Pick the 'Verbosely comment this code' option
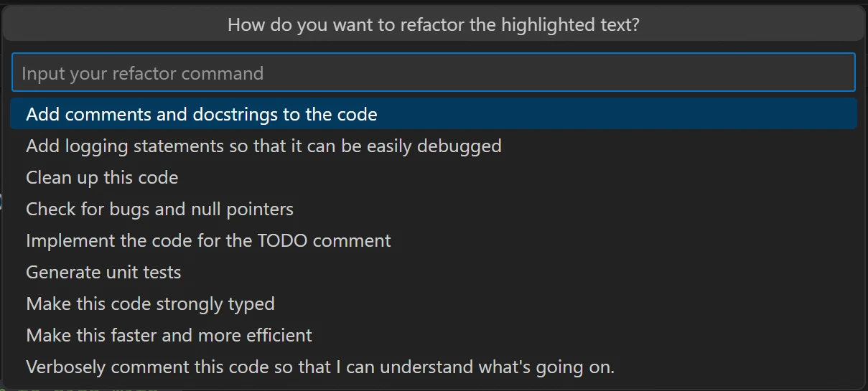868x391 pixels. [320, 367]
